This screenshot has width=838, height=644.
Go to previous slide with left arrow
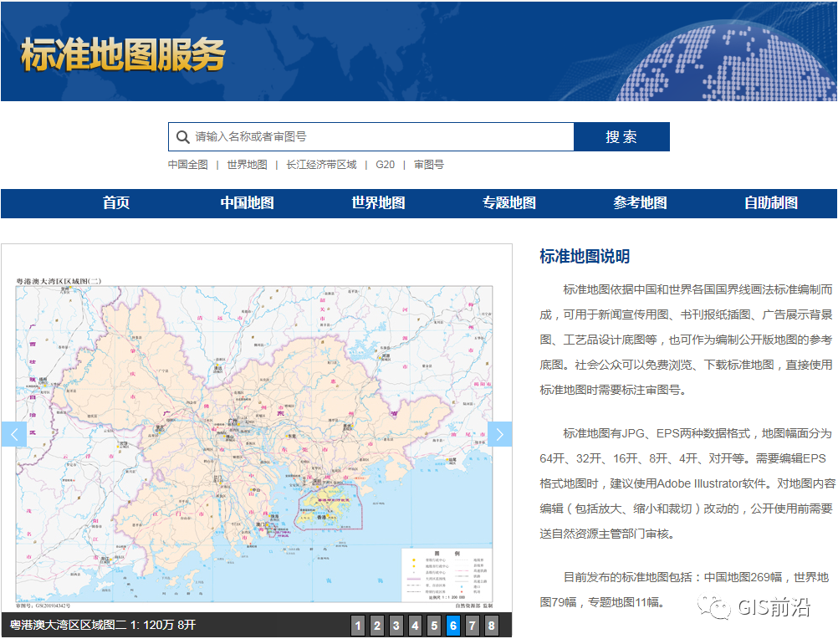pyautogui.click(x=14, y=434)
